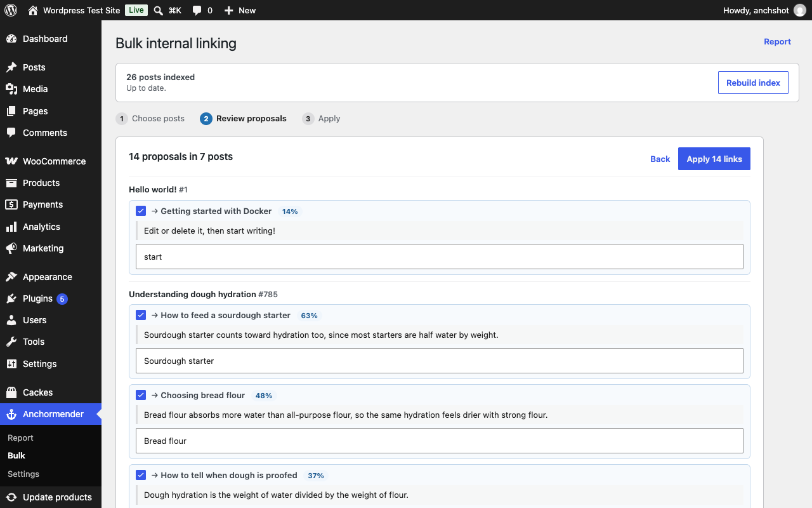Click the Sourdough starter counts toward hydration excerpt
This screenshot has height=508, width=812.
321,335
